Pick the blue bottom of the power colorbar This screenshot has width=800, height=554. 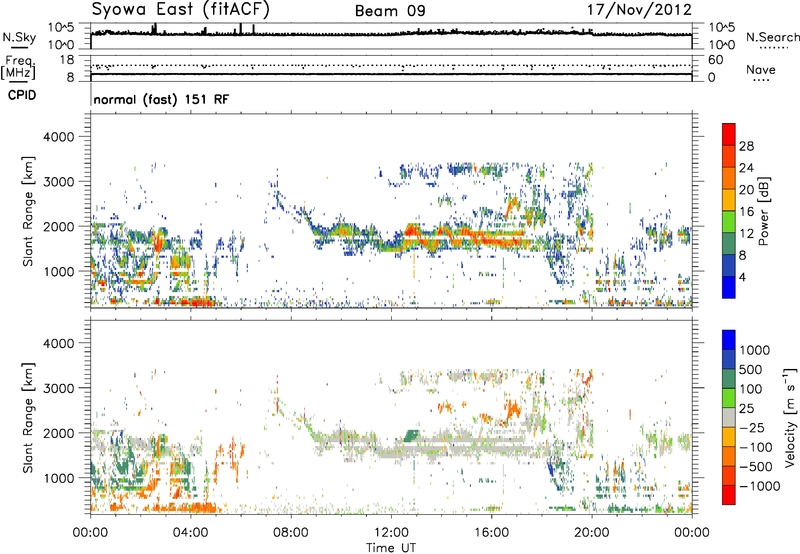pos(729,287)
